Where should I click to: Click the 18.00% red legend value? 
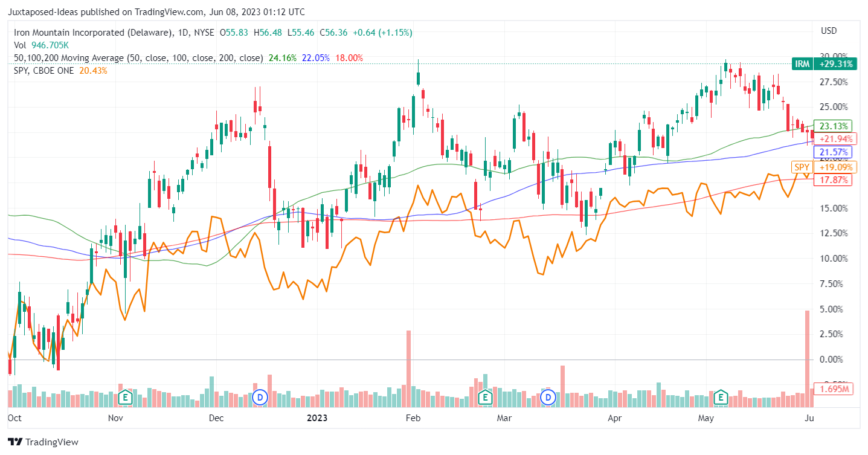tap(349, 58)
